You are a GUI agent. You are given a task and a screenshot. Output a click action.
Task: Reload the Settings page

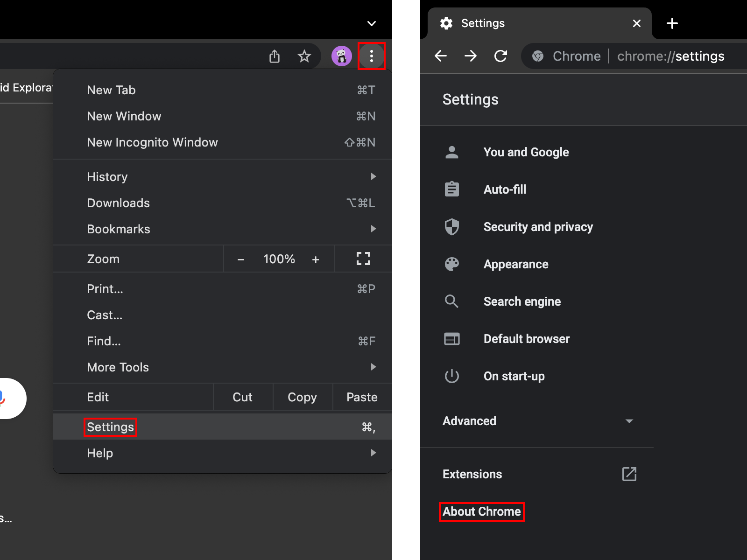[x=500, y=56]
